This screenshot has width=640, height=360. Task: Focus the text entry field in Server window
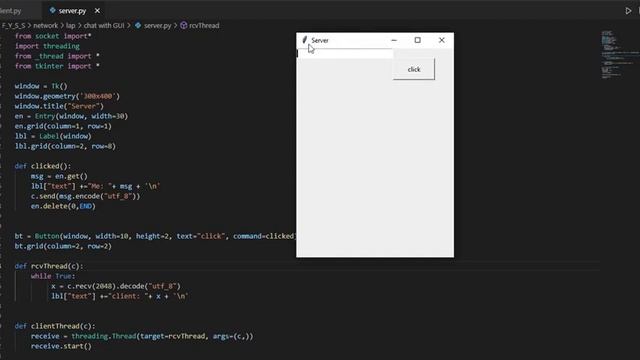(344, 53)
